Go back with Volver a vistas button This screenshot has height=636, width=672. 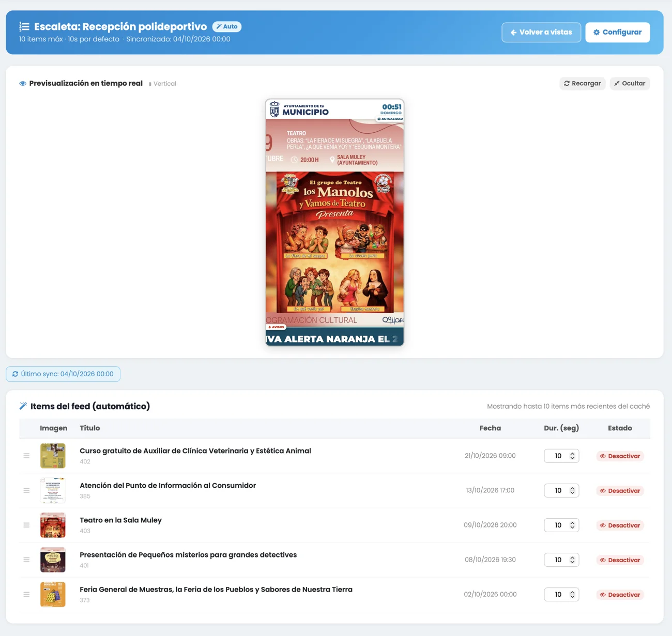(541, 32)
